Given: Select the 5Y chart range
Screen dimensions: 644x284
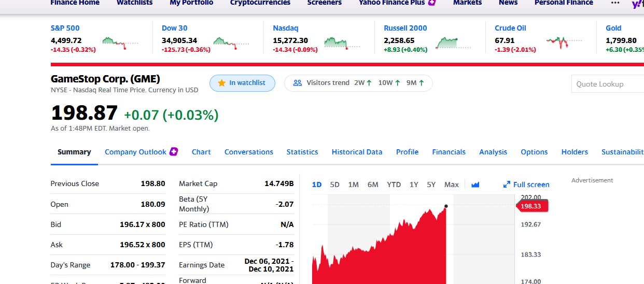Looking at the screenshot, I should point(431,184).
